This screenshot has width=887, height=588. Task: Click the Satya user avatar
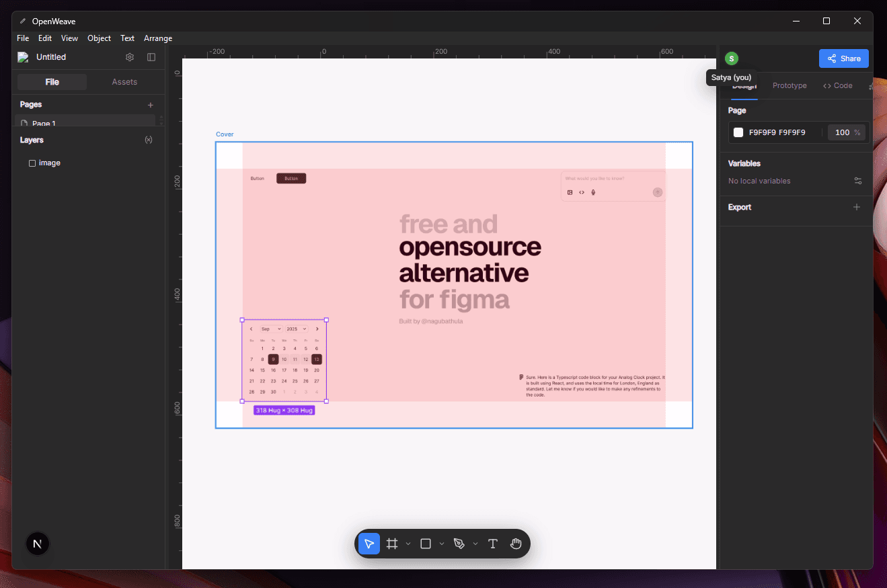click(x=732, y=58)
